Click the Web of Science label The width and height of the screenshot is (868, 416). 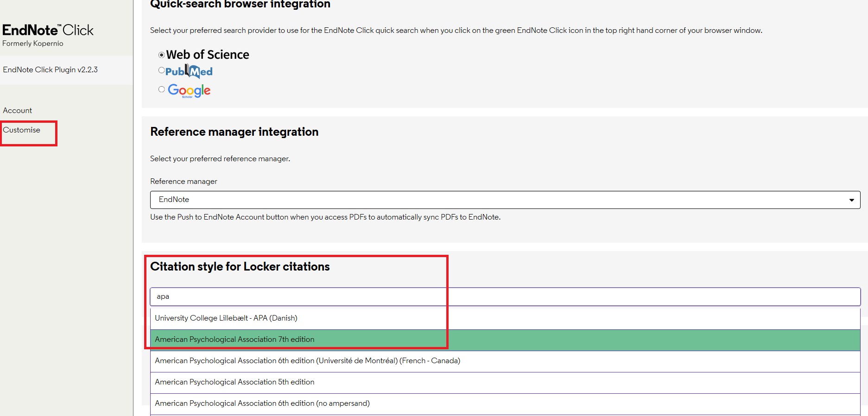pos(208,55)
